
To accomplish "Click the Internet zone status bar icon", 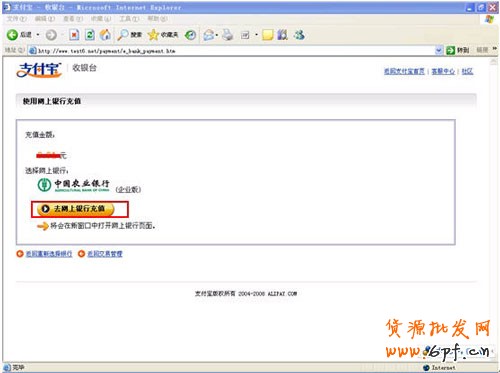I will 426,368.
